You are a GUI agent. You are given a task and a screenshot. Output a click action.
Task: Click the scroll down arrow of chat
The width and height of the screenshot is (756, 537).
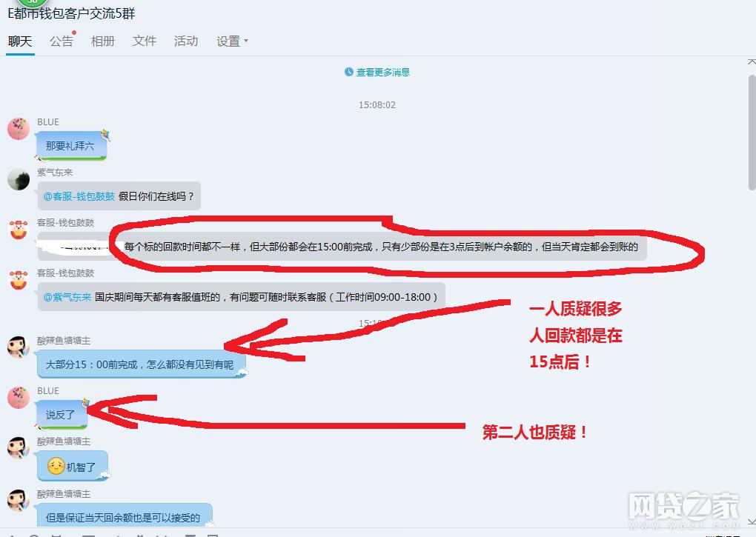pos(752,521)
